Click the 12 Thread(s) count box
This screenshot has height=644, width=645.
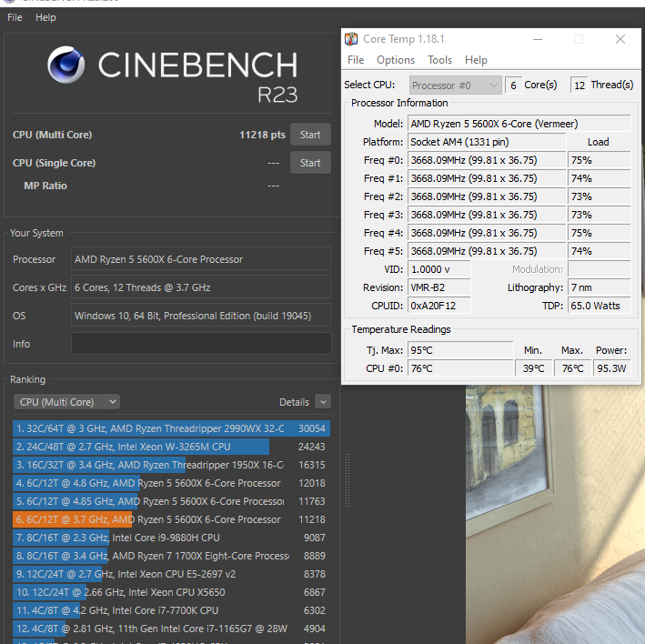[x=579, y=86]
